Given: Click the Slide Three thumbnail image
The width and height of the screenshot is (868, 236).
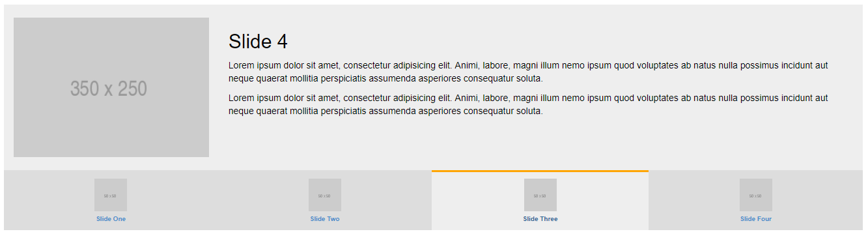Looking at the screenshot, I should pyautogui.click(x=540, y=195).
